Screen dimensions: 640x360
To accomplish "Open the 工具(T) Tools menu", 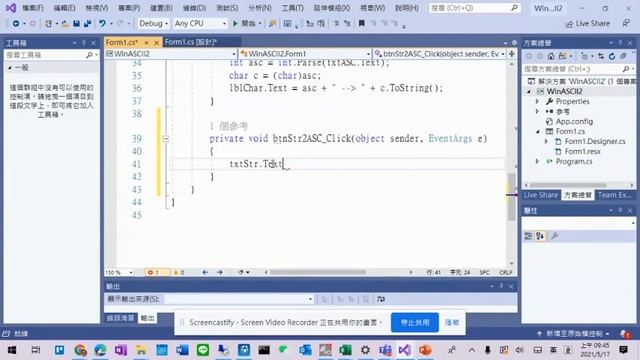I will 292,8.
